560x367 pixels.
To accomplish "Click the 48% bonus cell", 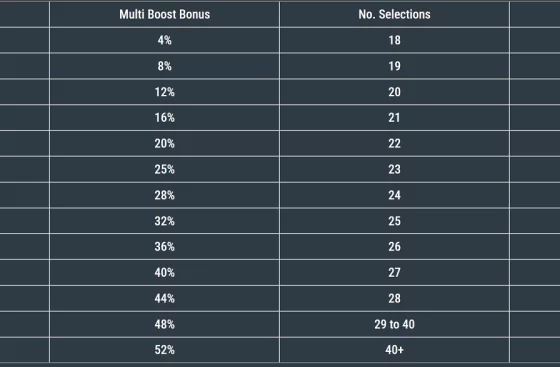I will pos(164,324).
